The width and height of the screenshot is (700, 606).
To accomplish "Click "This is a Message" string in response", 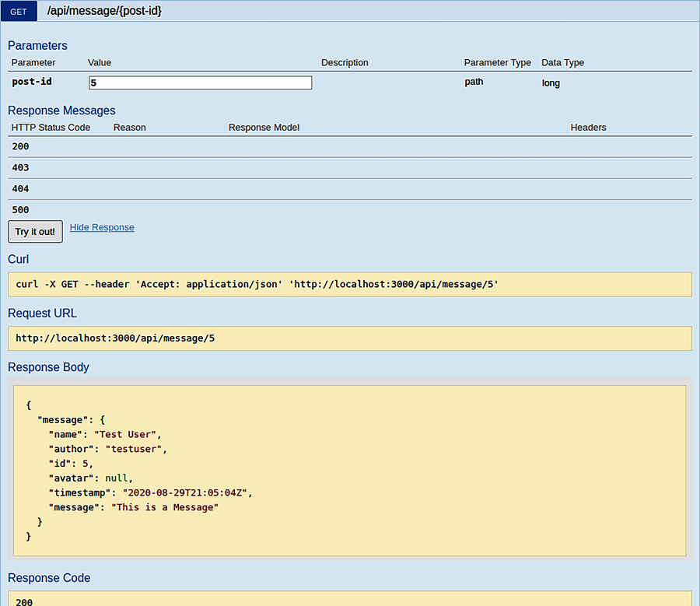I will 165,507.
